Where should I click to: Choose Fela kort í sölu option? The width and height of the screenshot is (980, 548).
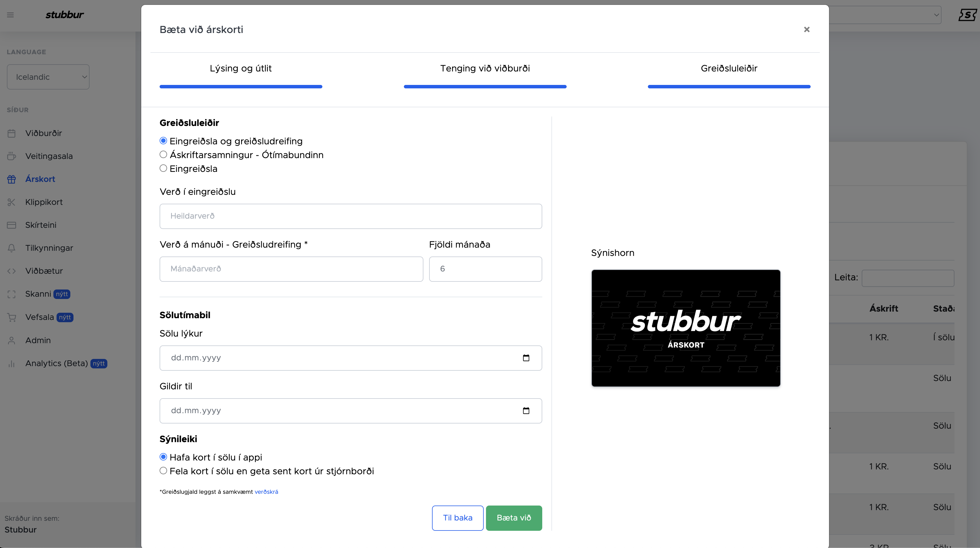coord(163,471)
